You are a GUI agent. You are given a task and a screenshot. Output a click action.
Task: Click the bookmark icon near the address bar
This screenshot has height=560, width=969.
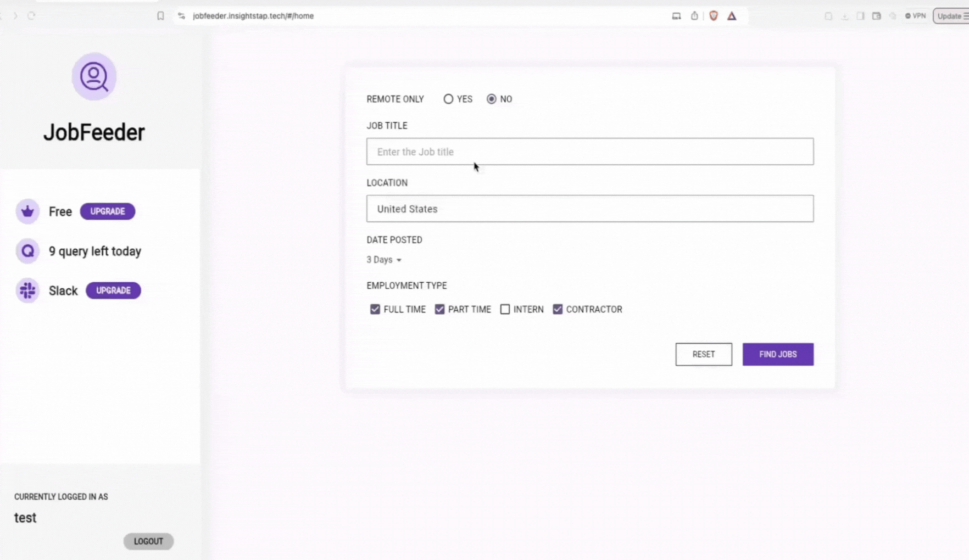click(x=160, y=16)
